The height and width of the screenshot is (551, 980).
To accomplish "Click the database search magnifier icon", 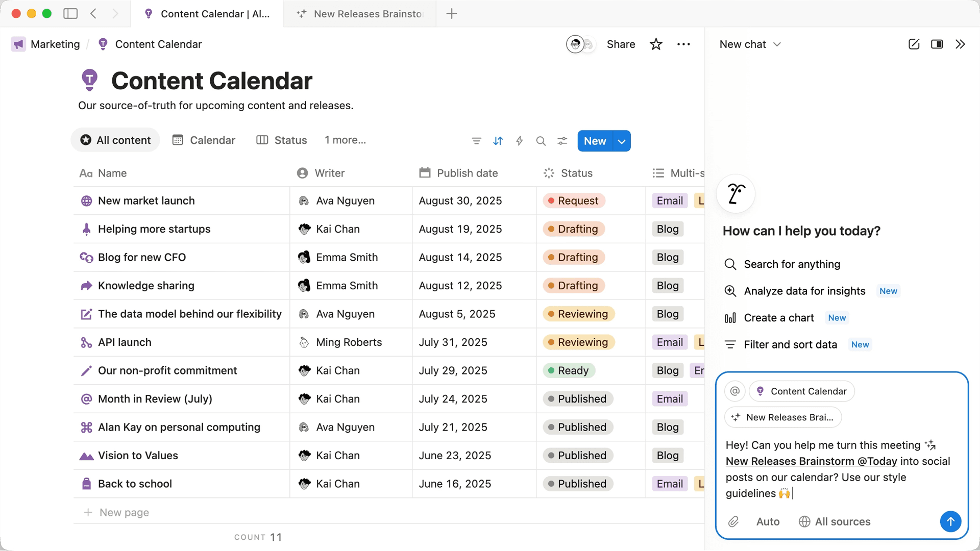I will (x=541, y=141).
